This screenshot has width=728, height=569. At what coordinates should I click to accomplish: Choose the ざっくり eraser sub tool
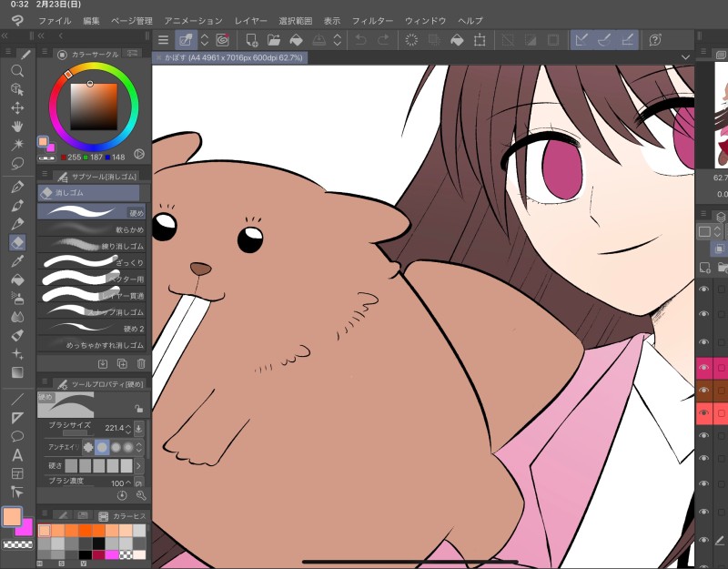[x=92, y=262]
